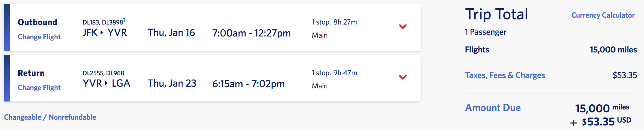This screenshot has width=644, height=130.
Task: Click the arrow between JFK and YVR
Action: tap(102, 33)
